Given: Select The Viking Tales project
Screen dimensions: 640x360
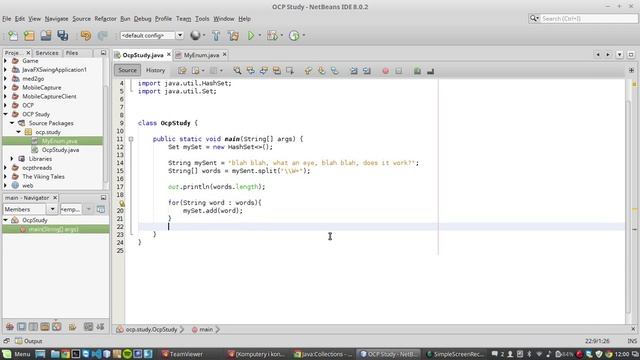Looking at the screenshot, I should tap(43, 177).
